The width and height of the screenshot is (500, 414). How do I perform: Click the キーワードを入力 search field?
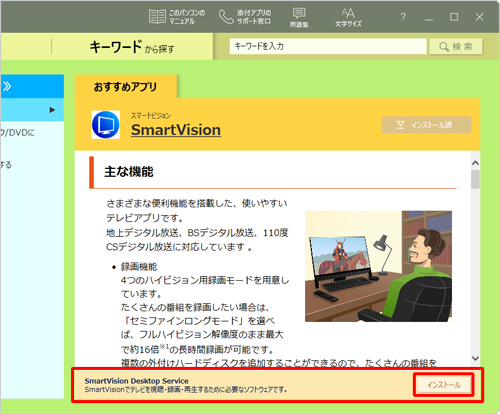tap(328, 46)
